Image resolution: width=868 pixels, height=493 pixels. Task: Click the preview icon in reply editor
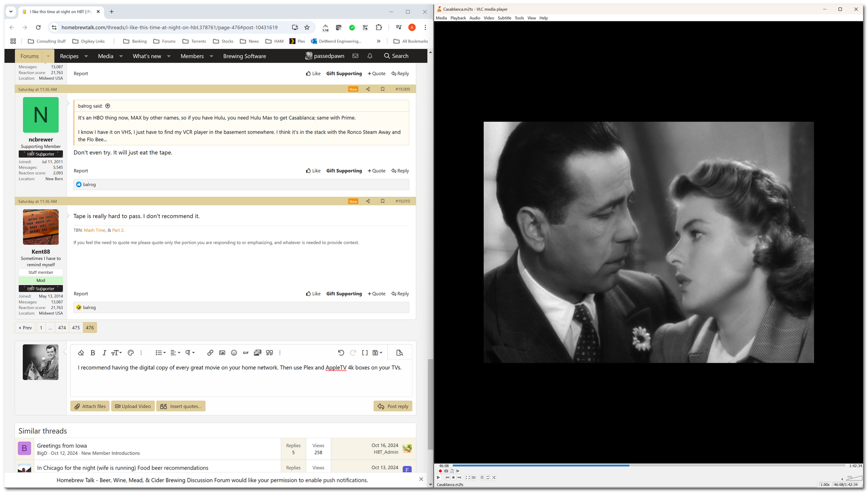[x=400, y=353]
